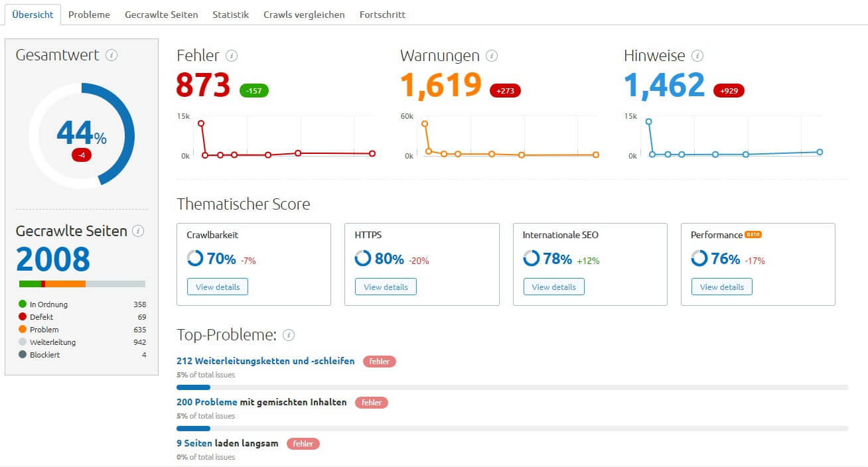Switch to the Probleme tab
Image resolution: width=868 pixels, height=467 pixels.
[x=89, y=15]
